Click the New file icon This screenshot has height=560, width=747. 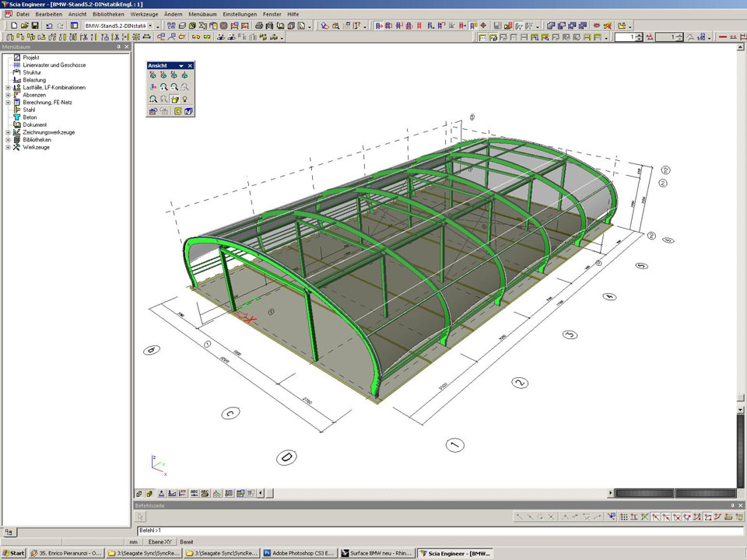click(15, 26)
